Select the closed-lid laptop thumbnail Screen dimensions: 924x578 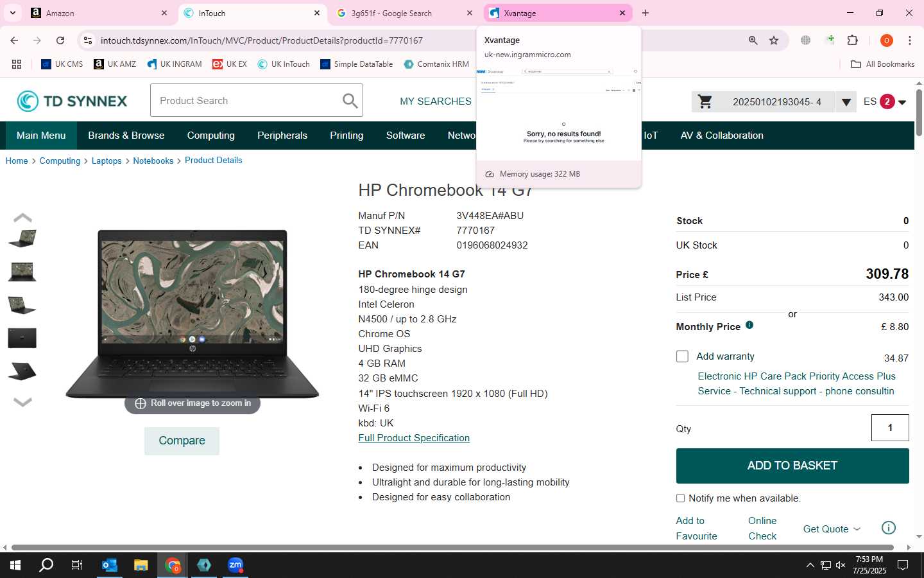22,338
